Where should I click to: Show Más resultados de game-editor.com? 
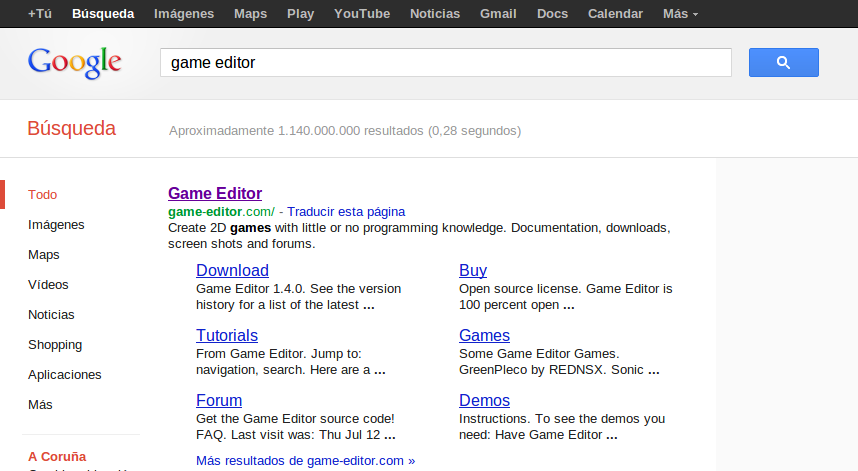305,461
